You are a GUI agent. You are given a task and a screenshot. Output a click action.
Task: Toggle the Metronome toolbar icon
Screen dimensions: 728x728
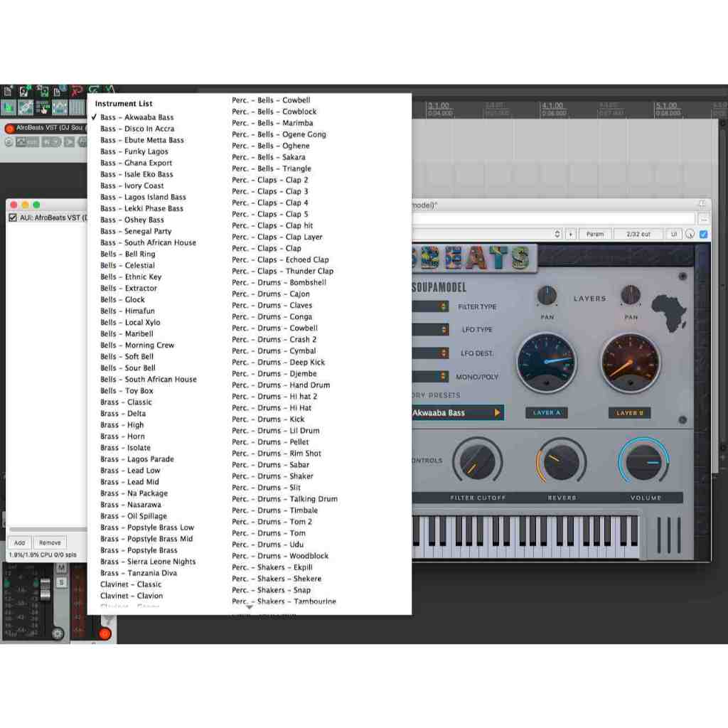click(x=109, y=90)
